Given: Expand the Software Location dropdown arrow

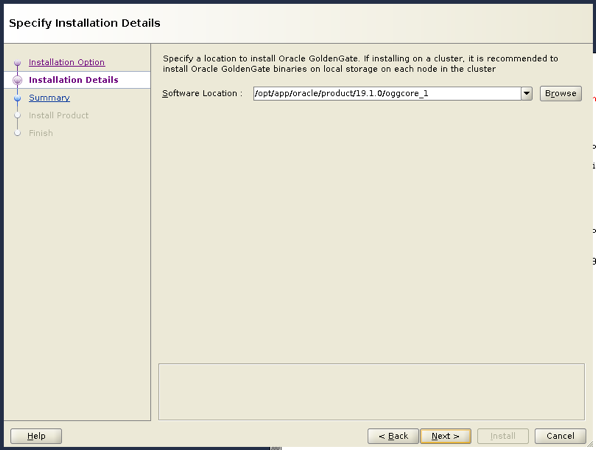Looking at the screenshot, I should tap(526, 93).
